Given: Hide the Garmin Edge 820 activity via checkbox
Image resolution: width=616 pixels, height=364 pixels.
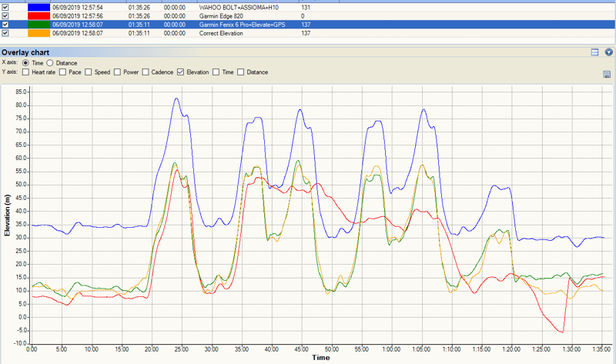Looking at the screenshot, I should tap(5, 15).
